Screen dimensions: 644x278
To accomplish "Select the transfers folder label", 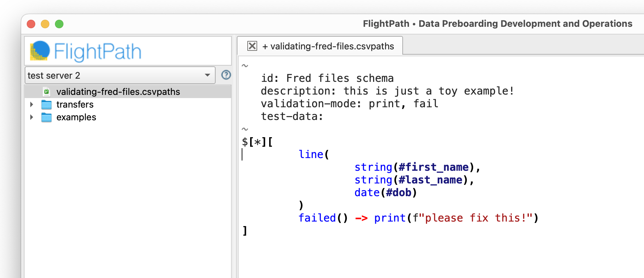I will click(75, 104).
